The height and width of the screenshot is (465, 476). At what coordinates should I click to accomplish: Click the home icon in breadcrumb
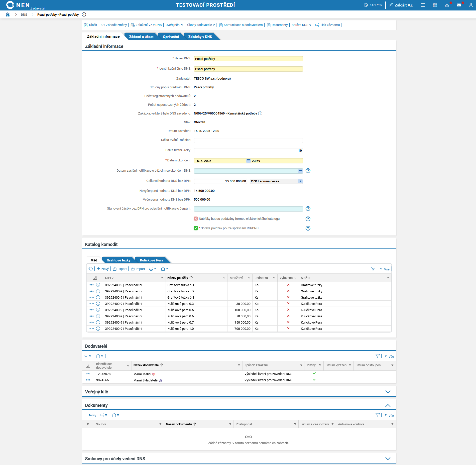click(x=8, y=14)
